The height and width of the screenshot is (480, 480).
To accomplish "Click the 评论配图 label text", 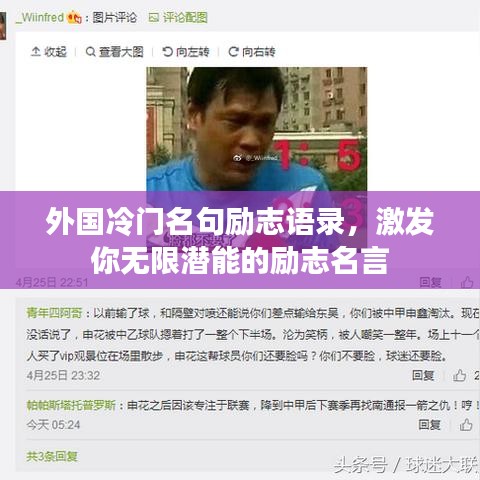I will click(x=185, y=17).
